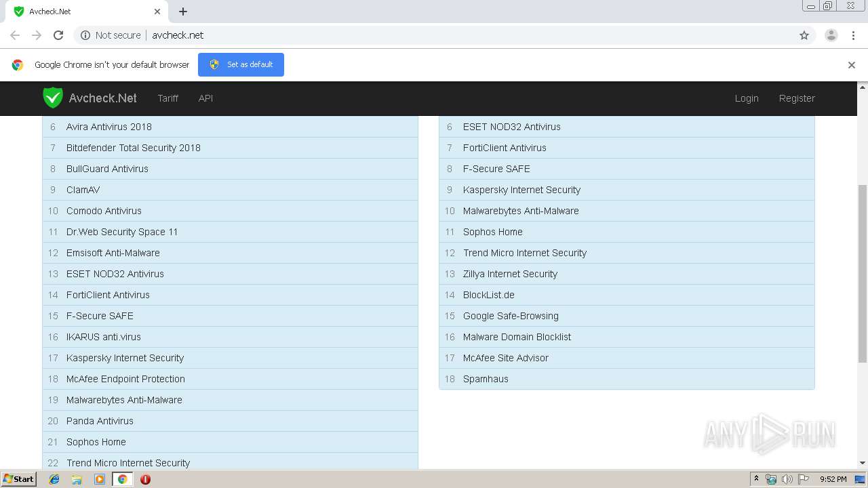Select Sophos Home row number 11
868x488 pixels.
(627, 232)
